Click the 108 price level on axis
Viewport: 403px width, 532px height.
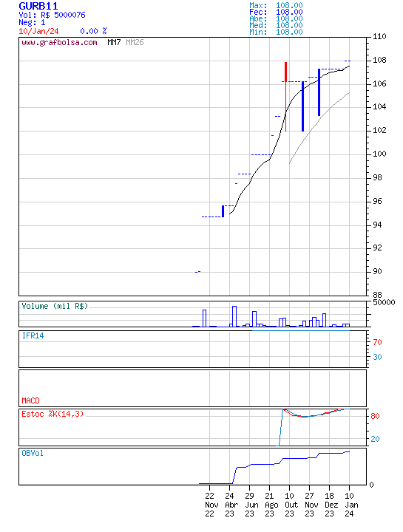[379, 60]
